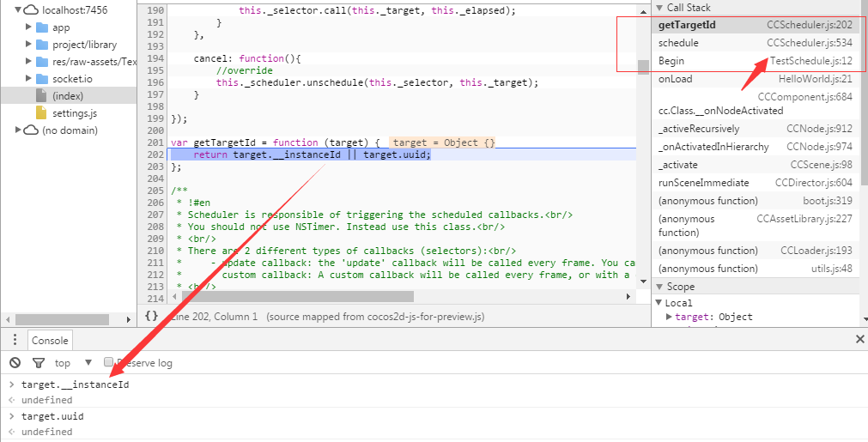This screenshot has height=442, width=868.
Task: Open the top execution context dropdown
Action: tap(72, 363)
